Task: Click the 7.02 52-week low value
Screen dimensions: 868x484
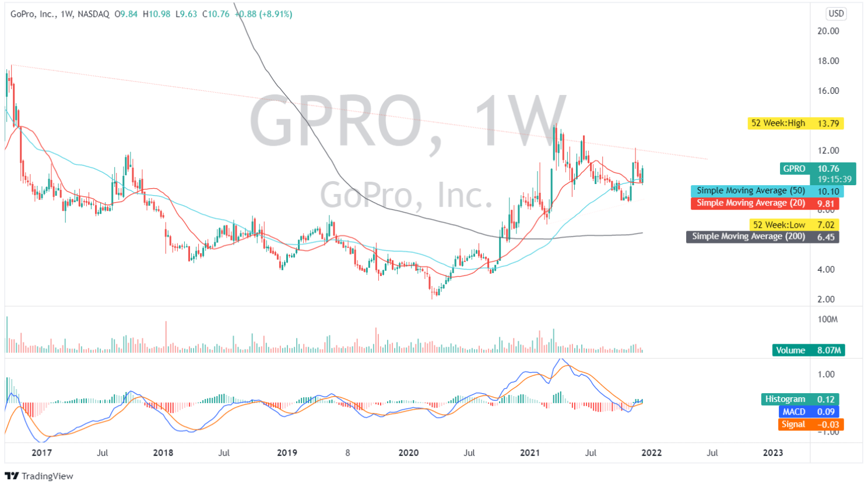Action: pyautogui.click(x=826, y=225)
